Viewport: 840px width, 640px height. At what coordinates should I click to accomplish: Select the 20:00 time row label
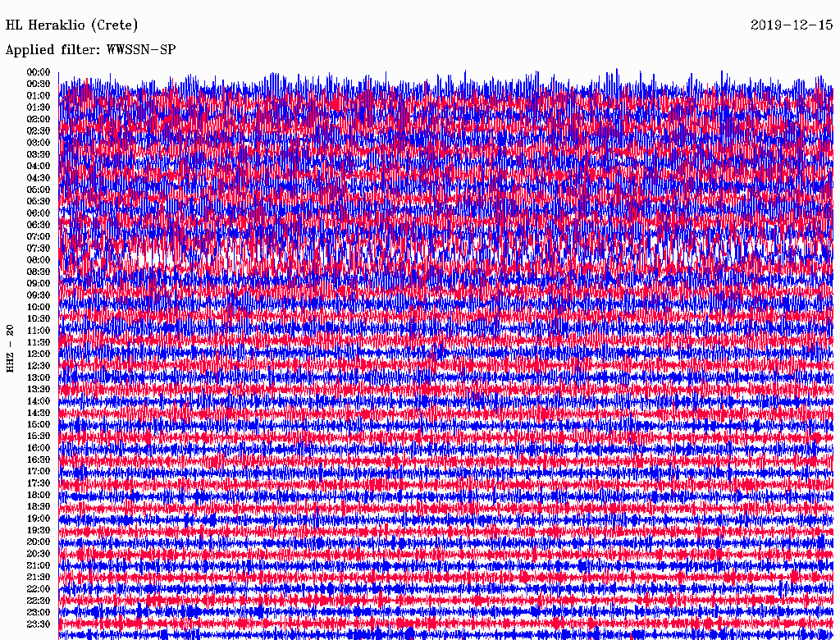[39, 542]
